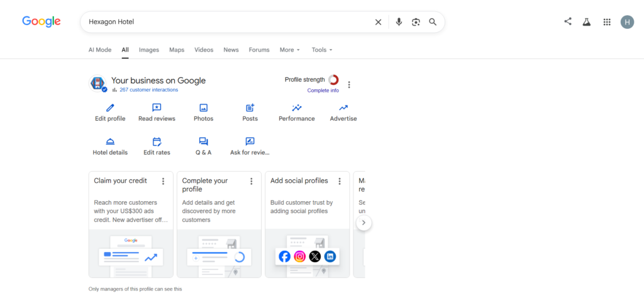Click the Profile strength label
644x308 pixels.
(305, 80)
